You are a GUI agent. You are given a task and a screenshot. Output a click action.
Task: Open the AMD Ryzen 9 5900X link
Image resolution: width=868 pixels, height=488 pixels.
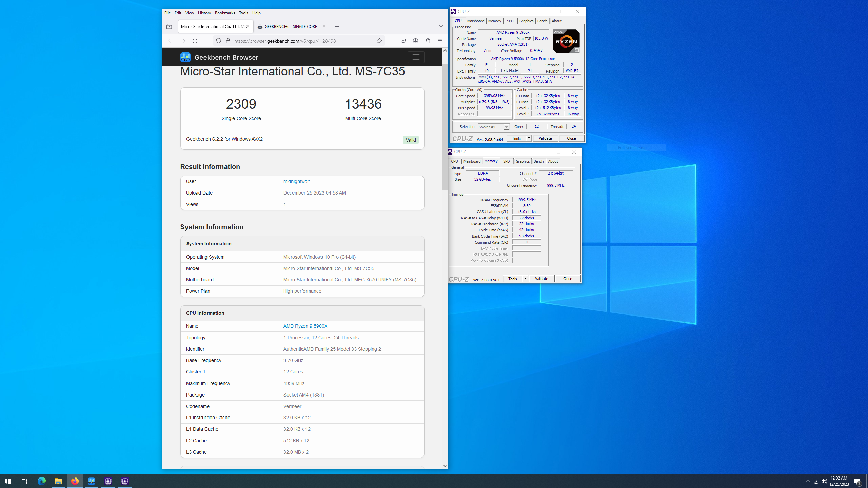tap(305, 326)
